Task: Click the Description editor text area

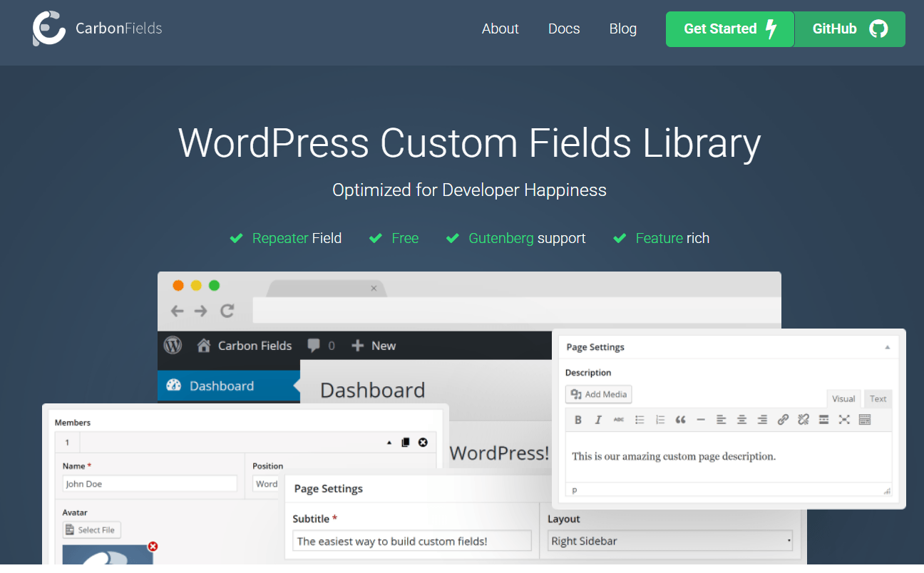Action: tap(729, 457)
